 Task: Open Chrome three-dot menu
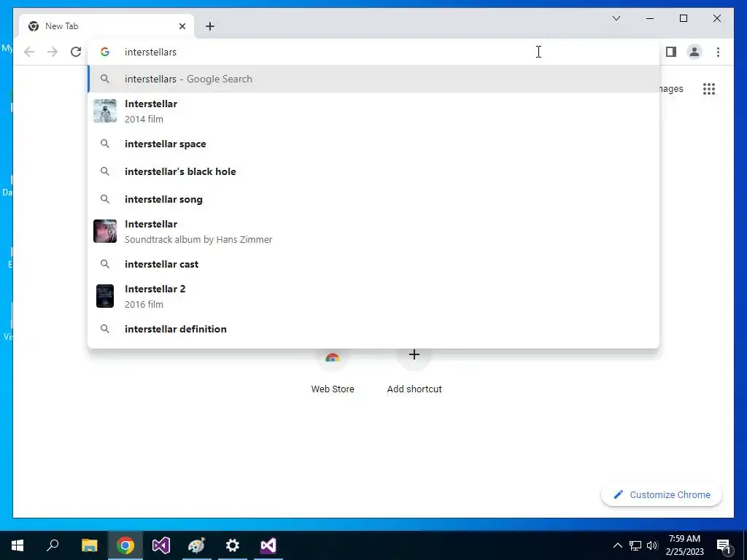718,52
